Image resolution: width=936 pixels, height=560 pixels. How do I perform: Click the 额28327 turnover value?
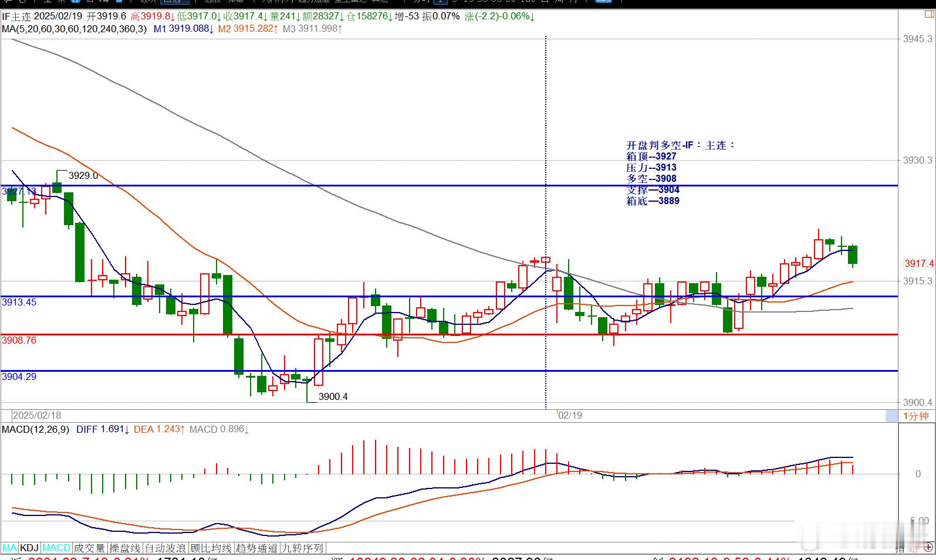[322, 16]
